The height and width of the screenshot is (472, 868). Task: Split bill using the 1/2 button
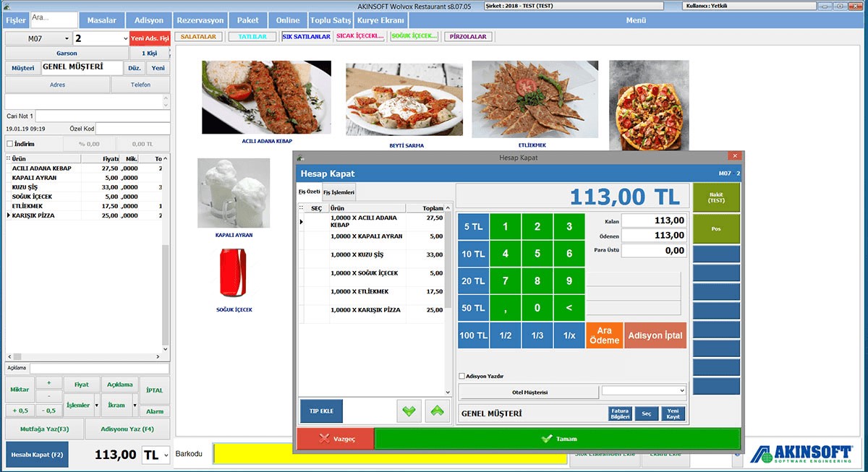point(505,335)
